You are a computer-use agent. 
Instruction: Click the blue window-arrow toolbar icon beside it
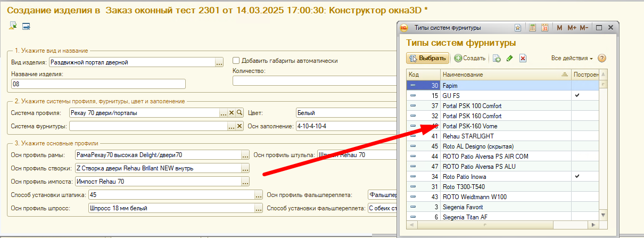26,26
